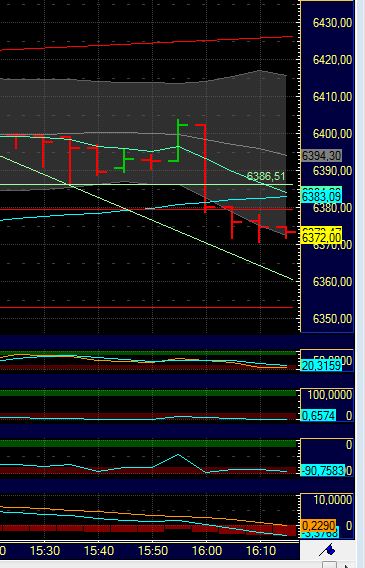The width and height of the screenshot is (365, 568).
Task: Click the 16:10 time axis label
Action: click(x=261, y=551)
